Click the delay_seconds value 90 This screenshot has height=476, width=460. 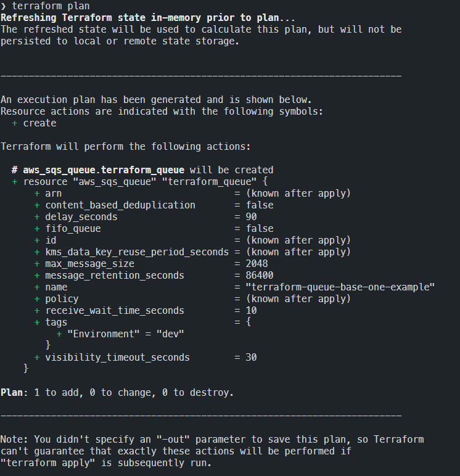click(252, 217)
